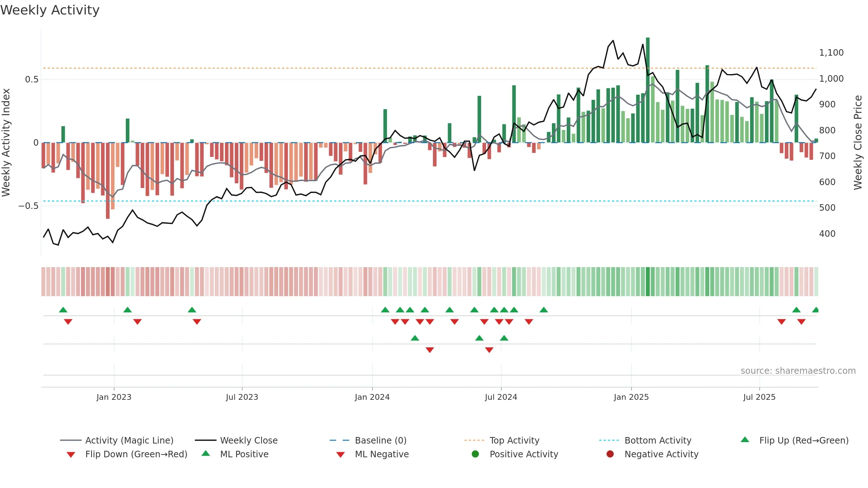Viewport: 868px width, 488px height.
Task: Click the tallest dark green bar in early 2025
Action: (x=648, y=90)
